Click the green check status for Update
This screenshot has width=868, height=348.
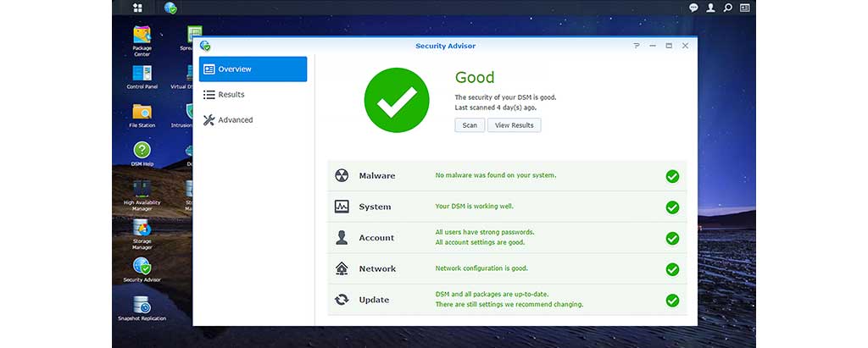672,301
